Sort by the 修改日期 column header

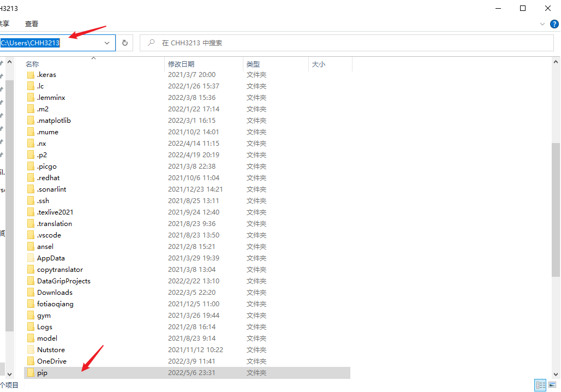pos(181,64)
